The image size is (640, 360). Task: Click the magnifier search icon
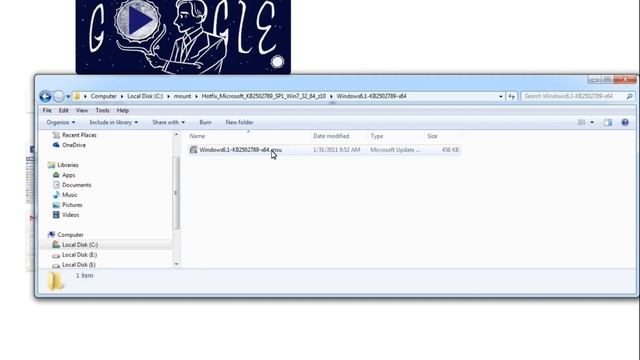tap(629, 96)
